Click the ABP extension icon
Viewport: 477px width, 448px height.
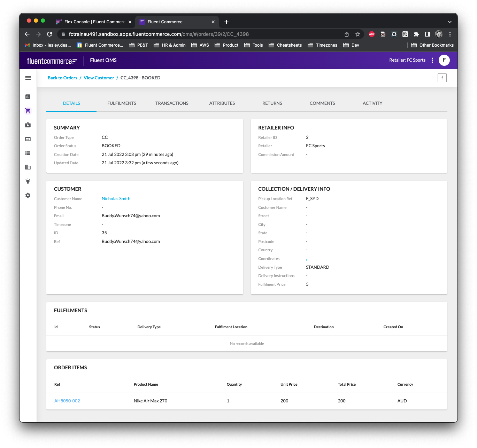372,34
